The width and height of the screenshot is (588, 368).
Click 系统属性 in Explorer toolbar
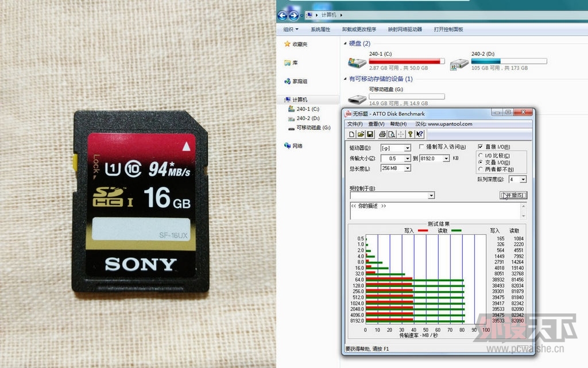coord(320,29)
